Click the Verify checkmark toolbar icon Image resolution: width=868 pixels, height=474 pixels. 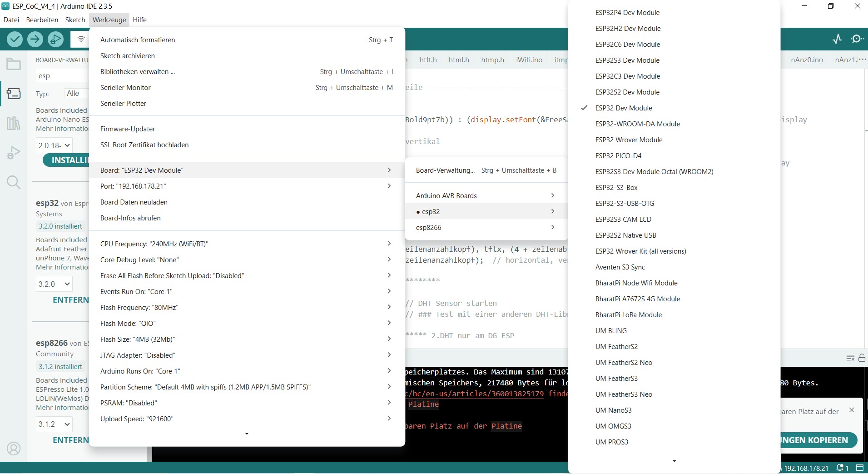pos(15,40)
